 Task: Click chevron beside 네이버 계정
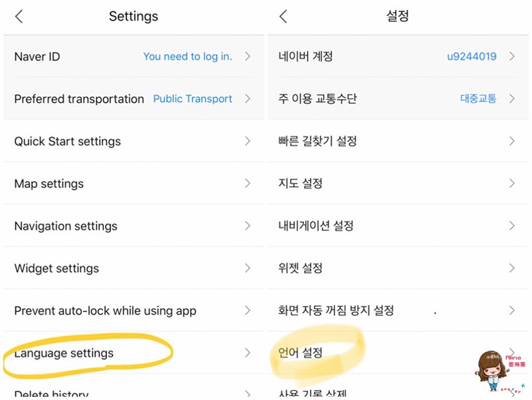click(x=512, y=57)
